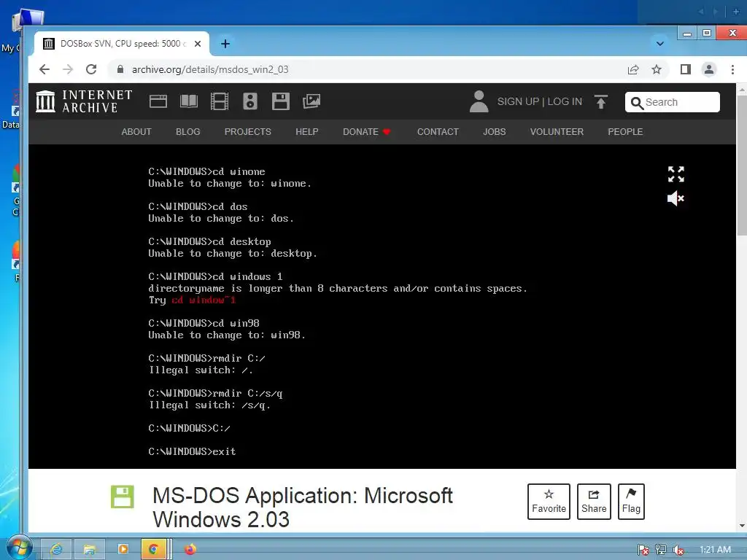Click the padlock site info icon

point(120,69)
